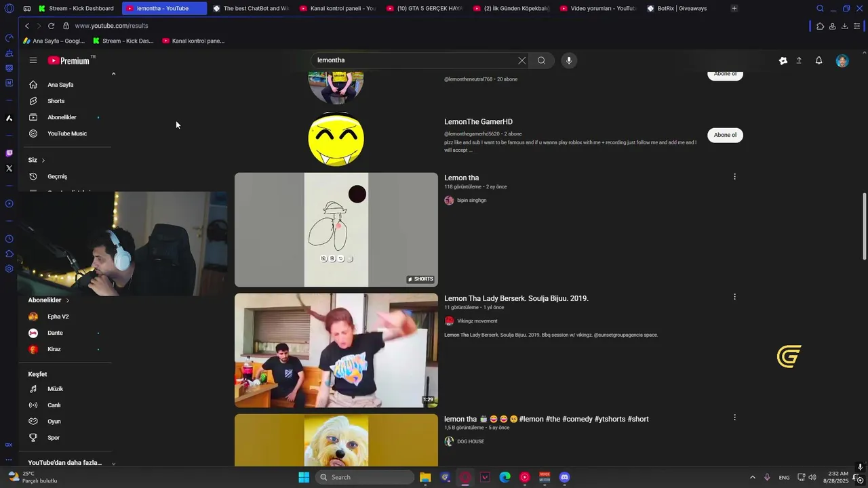Open a new browser tab

coord(734,8)
